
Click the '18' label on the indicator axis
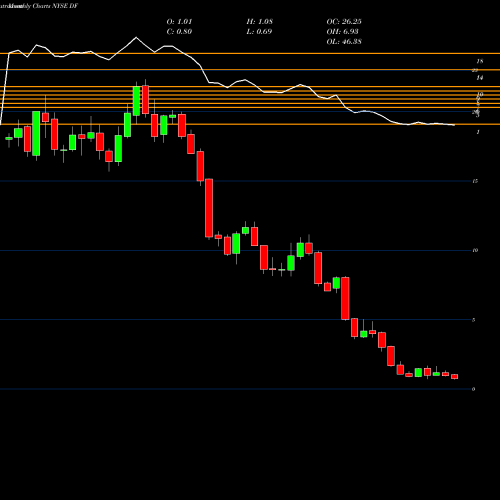pos(480,61)
